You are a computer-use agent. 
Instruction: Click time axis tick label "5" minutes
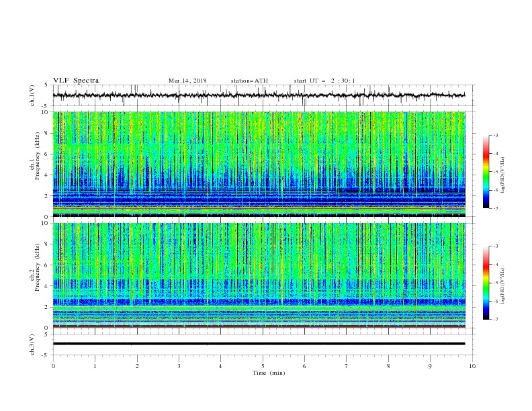point(263,366)
